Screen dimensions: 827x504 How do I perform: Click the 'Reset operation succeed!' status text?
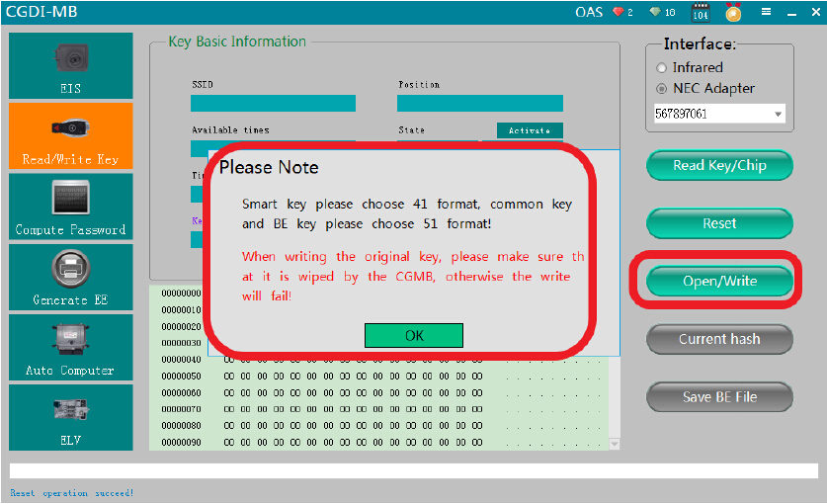pyautogui.click(x=72, y=493)
